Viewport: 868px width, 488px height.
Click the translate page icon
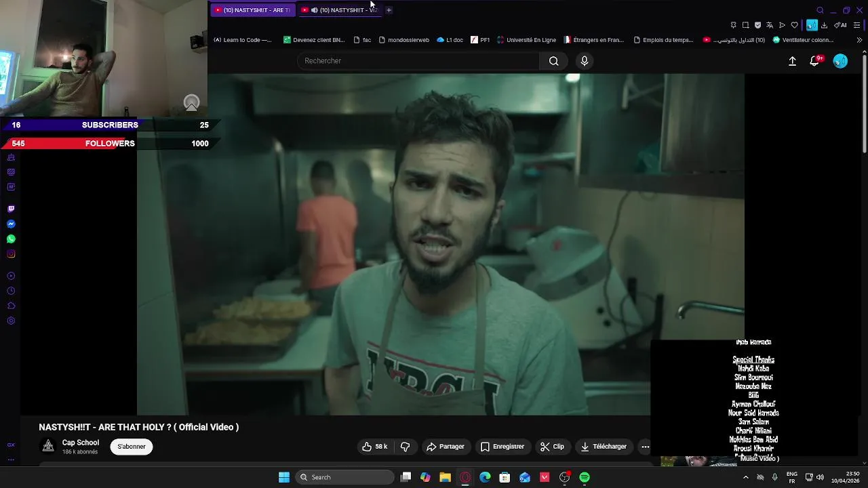(x=770, y=25)
